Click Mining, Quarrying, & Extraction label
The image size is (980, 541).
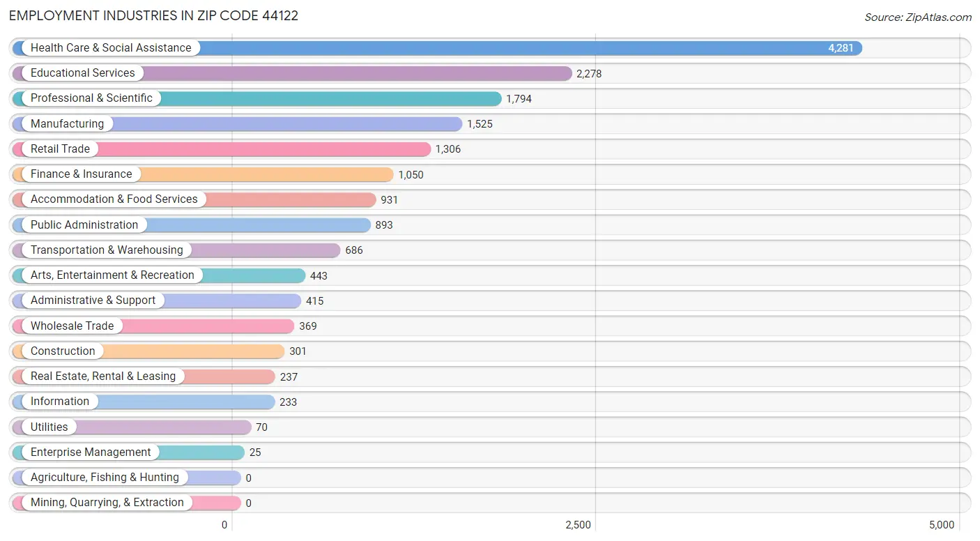[x=107, y=503]
